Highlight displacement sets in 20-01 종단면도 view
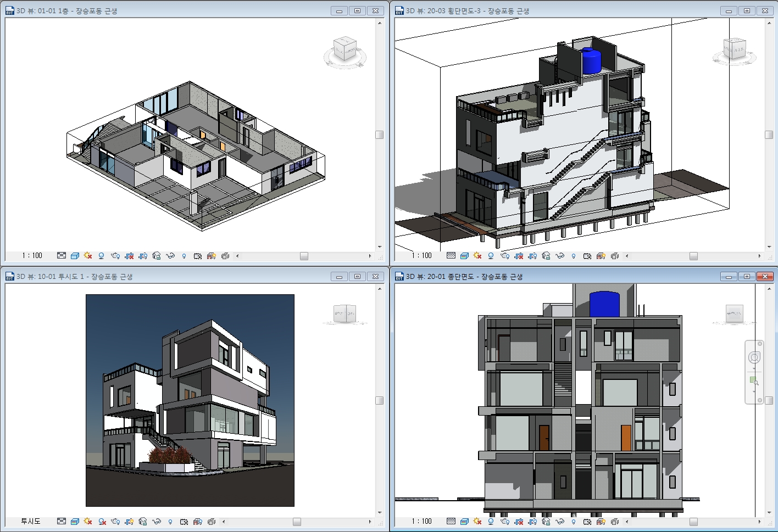The image size is (778, 532). [x=615, y=522]
